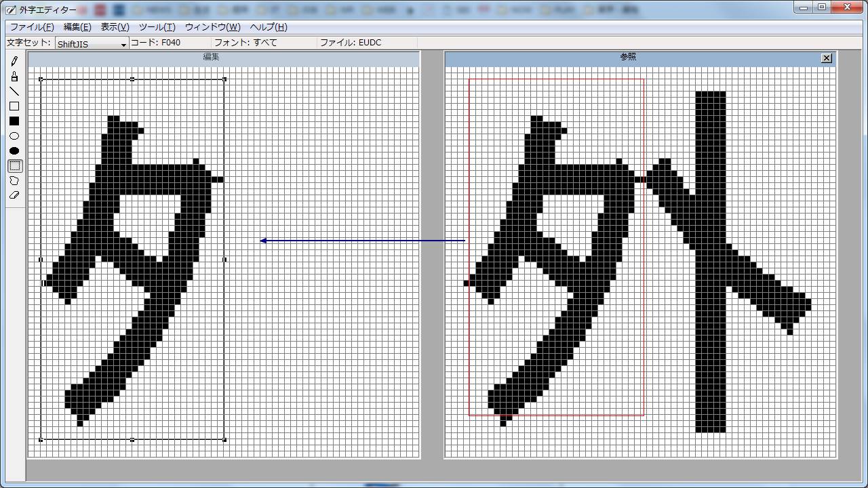The width and height of the screenshot is (868, 488).
Task: Select the Hollow Ellipse tool
Action: [x=14, y=136]
